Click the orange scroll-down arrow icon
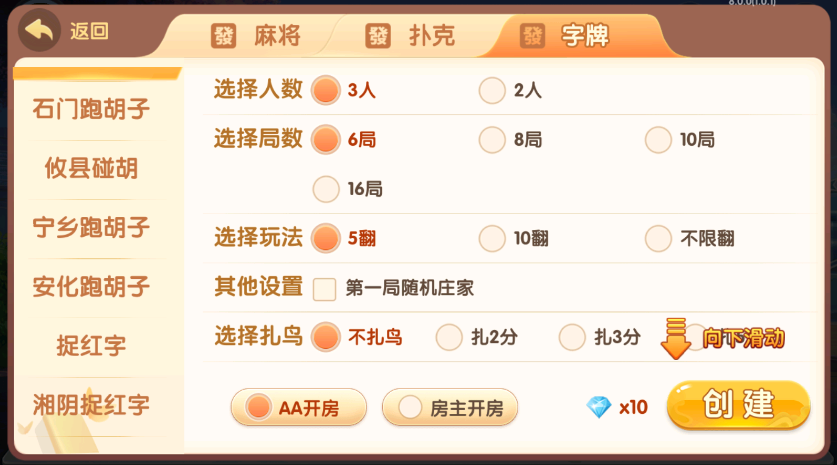Screen dimensions: 837x465 pos(677,338)
